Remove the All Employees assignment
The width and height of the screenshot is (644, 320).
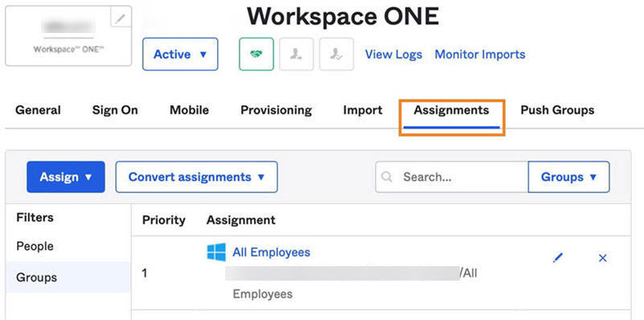[x=602, y=258]
